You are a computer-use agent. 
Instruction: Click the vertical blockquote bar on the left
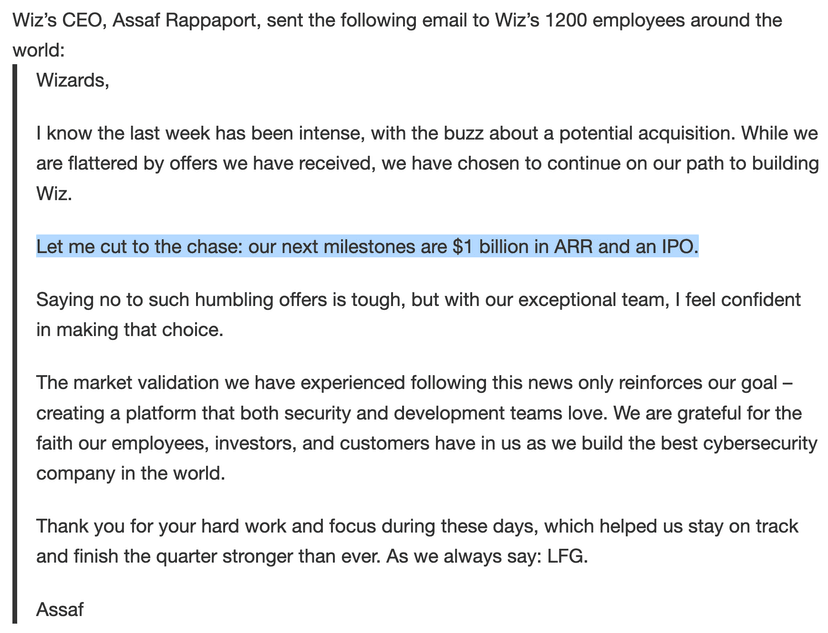click(x=17, y=340)
